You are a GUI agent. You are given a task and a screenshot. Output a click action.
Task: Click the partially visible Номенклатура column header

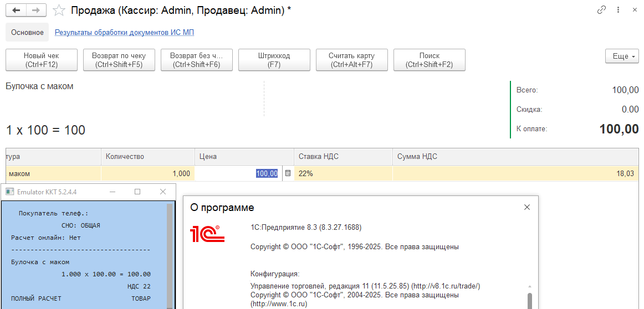click(x=53, y=157)
